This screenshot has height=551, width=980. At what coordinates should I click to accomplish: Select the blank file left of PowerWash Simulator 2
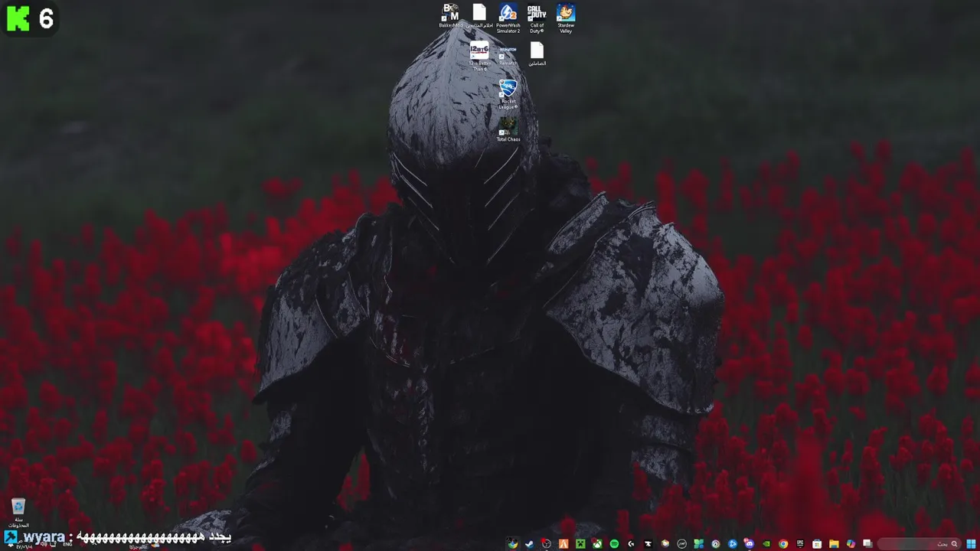479,16
